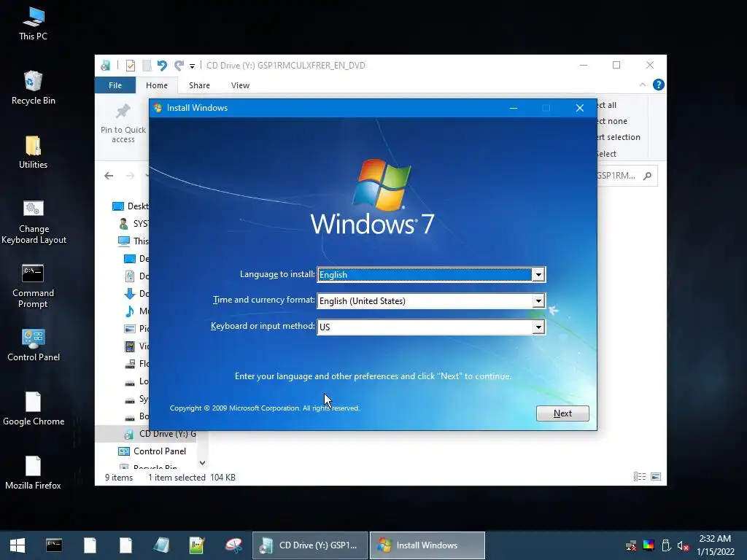Select Control Panel in navigation tree
This screenshot has width=747, height=560.
click(x=152, y=451)
